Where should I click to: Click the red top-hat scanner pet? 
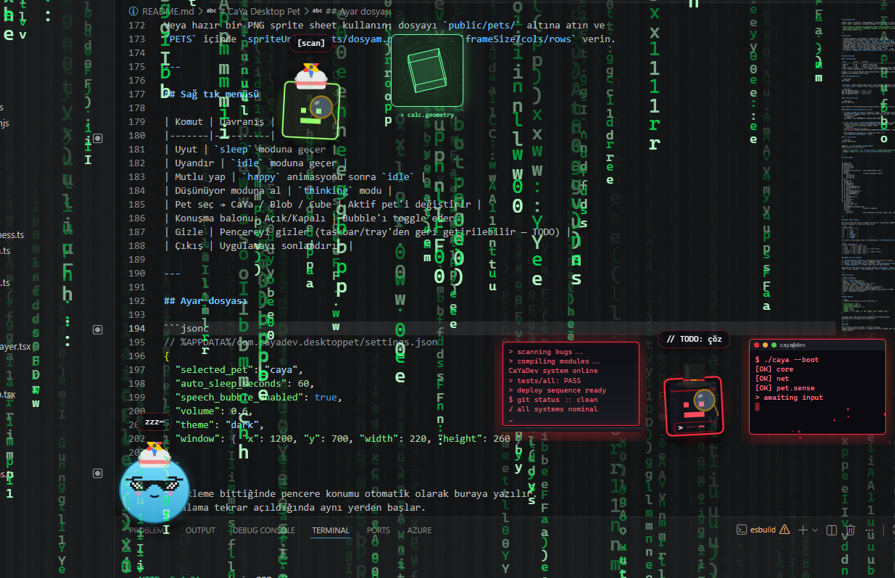click(x=694, y=406)
